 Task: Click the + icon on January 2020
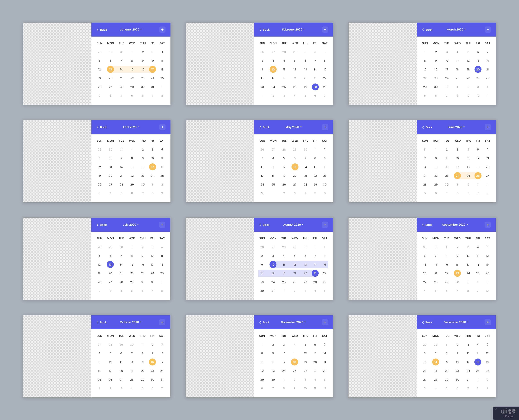(x=163, y=30)
